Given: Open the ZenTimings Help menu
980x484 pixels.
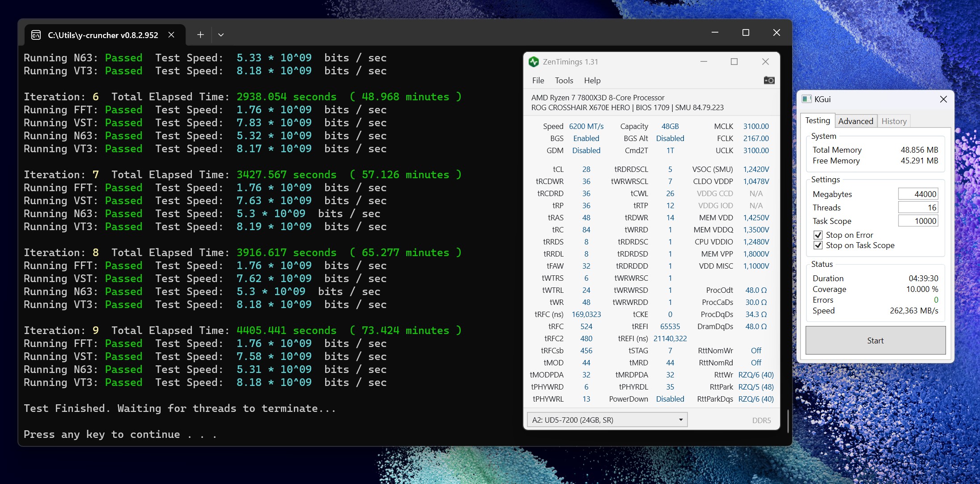Looking at the screenshot, I should [x=592, y=81].
